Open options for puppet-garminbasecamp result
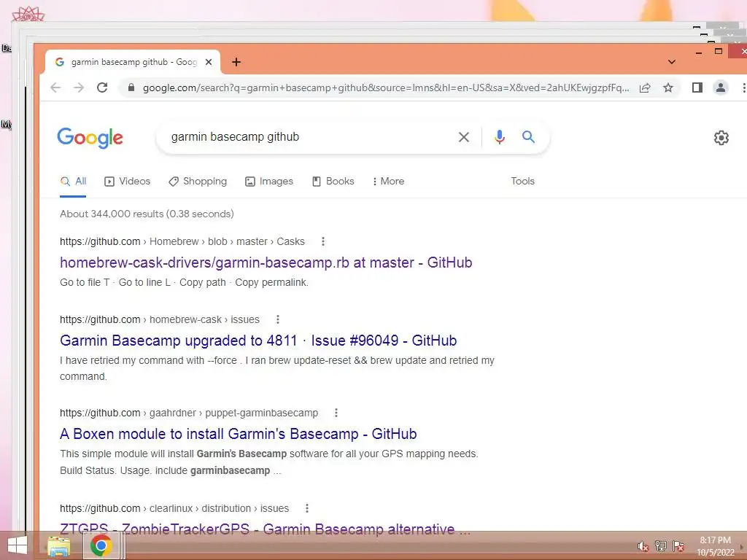 coord(336,413)
